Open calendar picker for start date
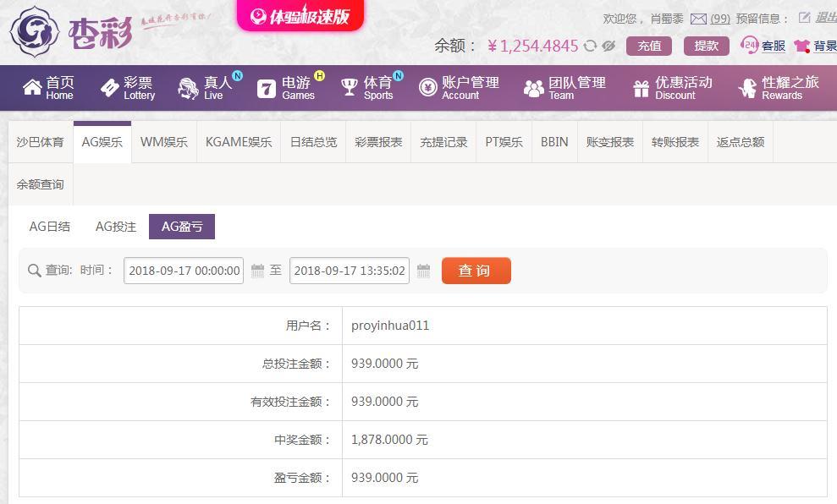Viewport: 837px width, 504px height. [258, 271]
